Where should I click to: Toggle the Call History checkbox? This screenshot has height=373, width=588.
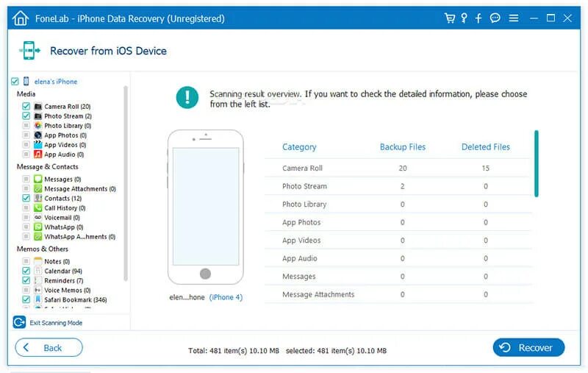coord(26,208)
